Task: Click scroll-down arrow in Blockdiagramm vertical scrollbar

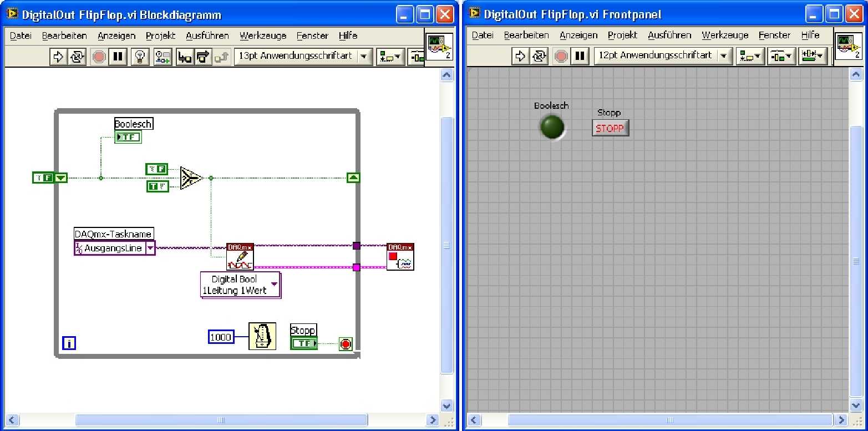Action: 446,406
